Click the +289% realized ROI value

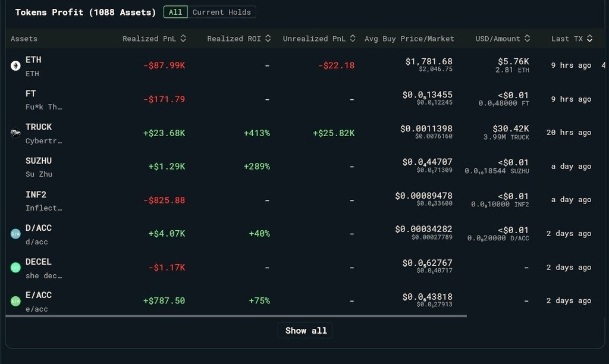click(x=257, y=167)
